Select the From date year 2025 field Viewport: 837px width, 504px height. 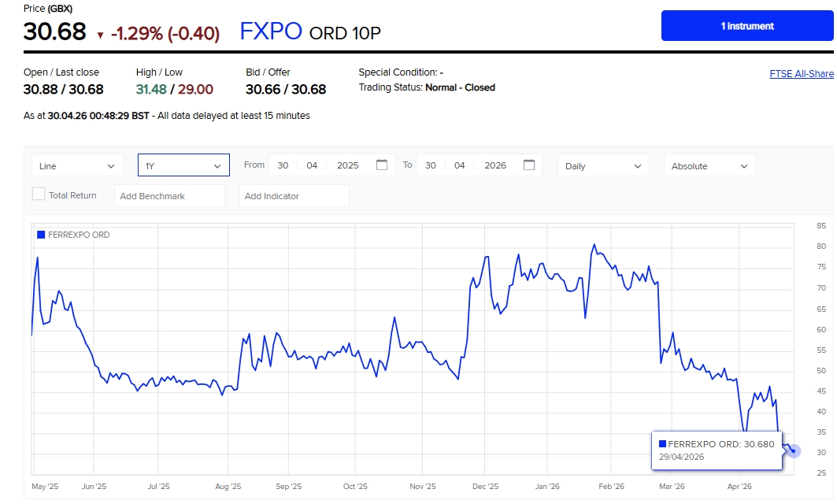[x=347, y=165]
